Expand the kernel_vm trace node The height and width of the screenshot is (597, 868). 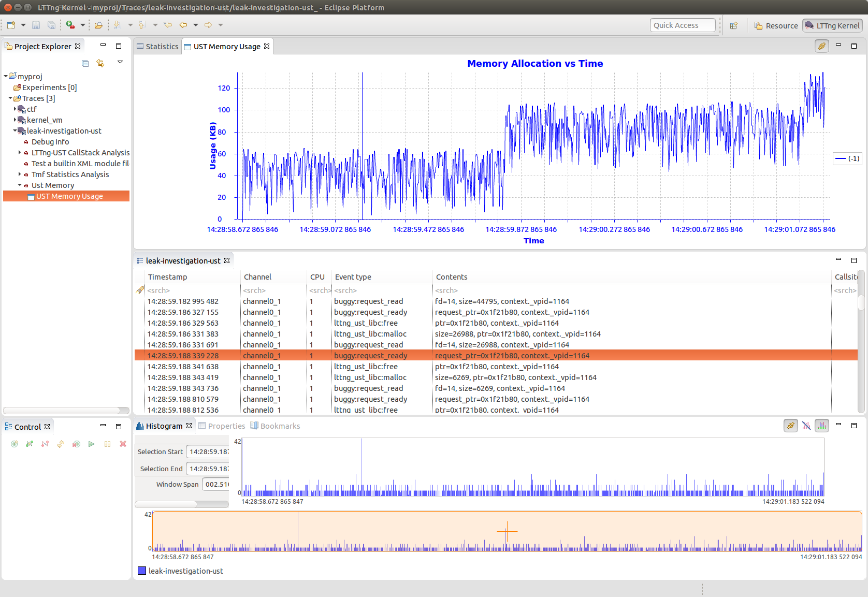(x=15, y=120)
